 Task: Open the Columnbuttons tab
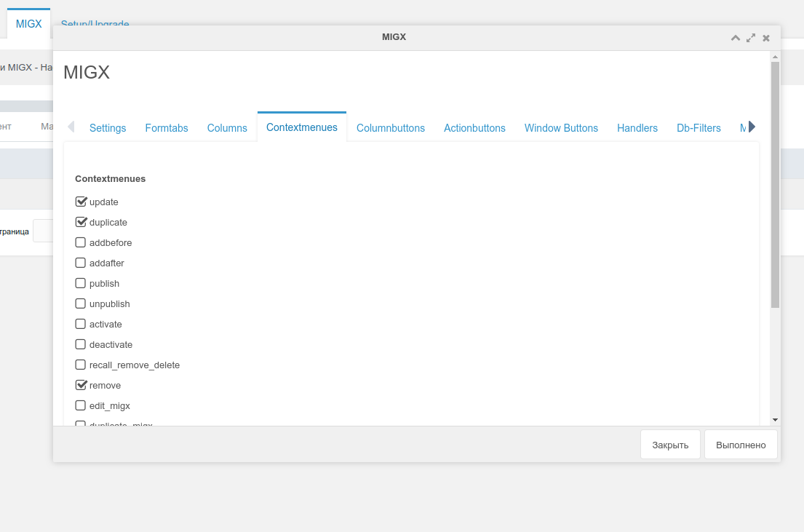[391, 128]
